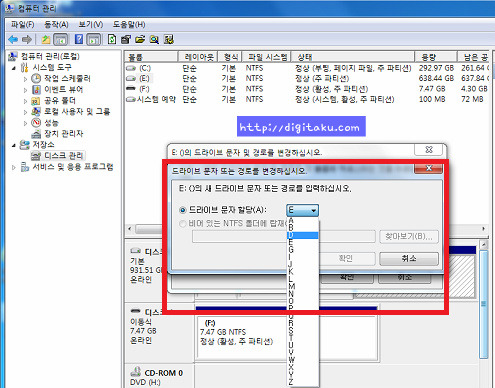Image resolution: width=495 pixels, height=388 pixels.
Task: Select the 성능 performance icon
Action: click(x=36, y=123)
